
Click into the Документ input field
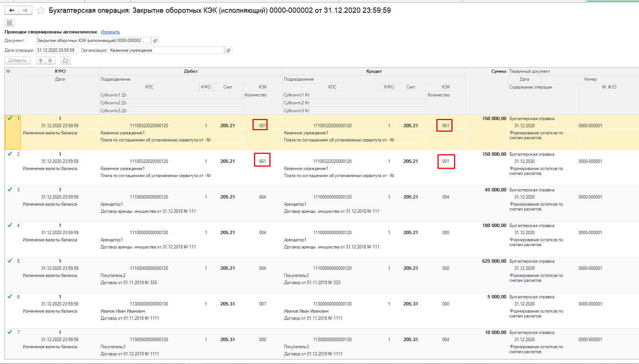(x=89, y=41)
